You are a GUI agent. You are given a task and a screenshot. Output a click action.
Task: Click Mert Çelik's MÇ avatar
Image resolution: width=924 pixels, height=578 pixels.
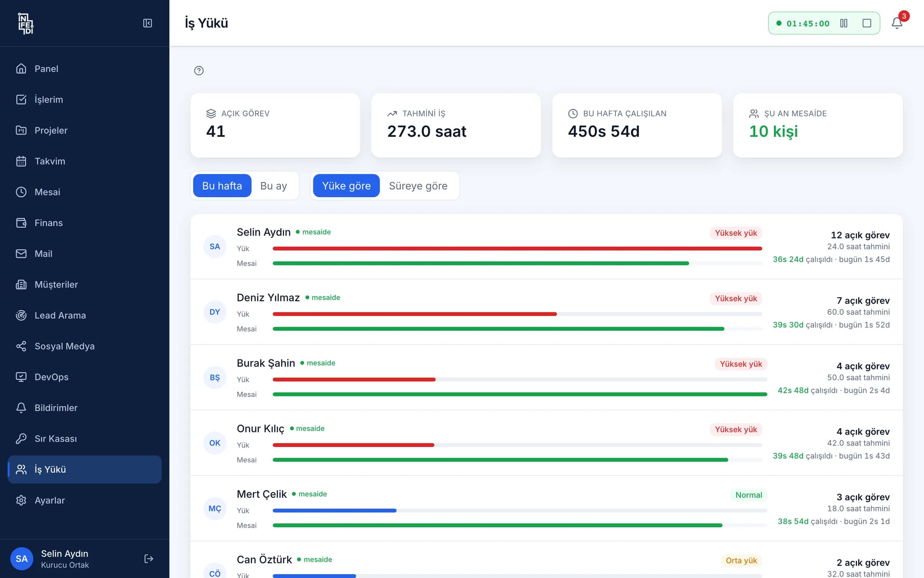(x=215, y=509)
